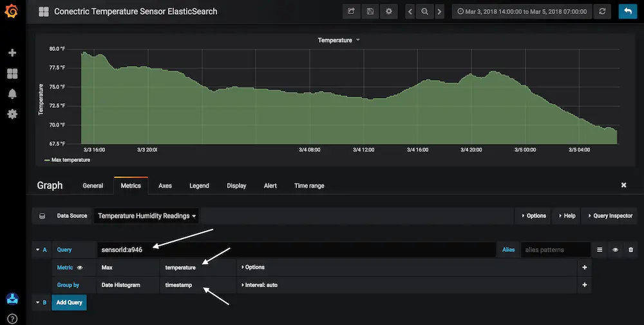Switch to the Axes tab
Viewport: 644px width, 325px height.
(x=165, y=186)
